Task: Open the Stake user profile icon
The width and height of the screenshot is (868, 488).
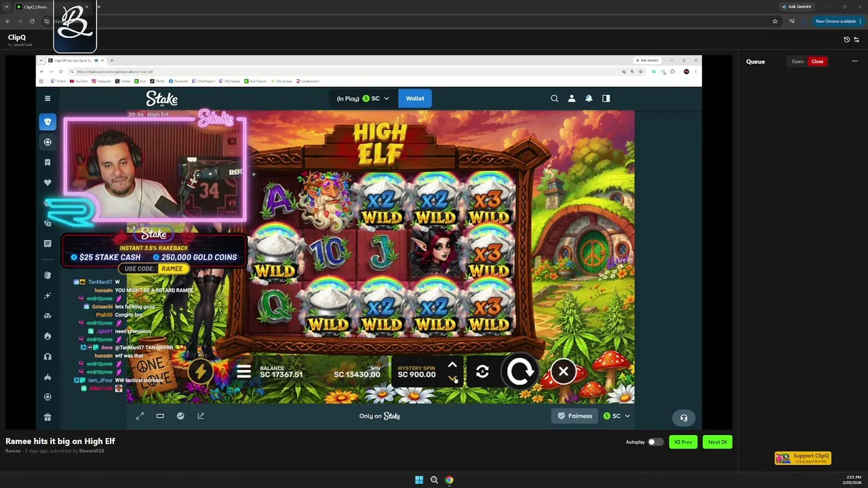Action: (x=572, y=98)
